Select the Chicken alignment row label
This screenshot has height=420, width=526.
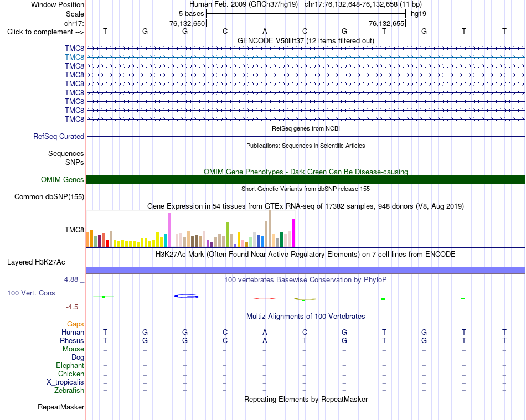point(71,374)
